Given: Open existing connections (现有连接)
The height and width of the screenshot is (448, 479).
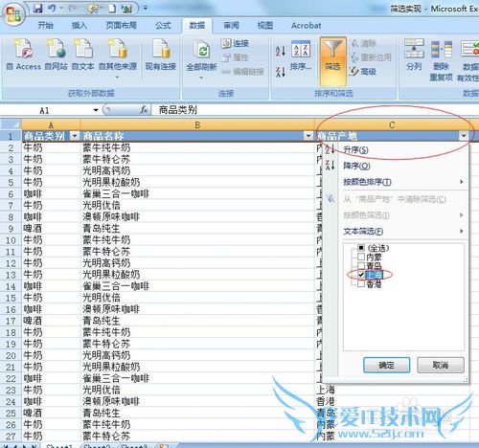Looking at the screenshot, I should pos(161,55).
